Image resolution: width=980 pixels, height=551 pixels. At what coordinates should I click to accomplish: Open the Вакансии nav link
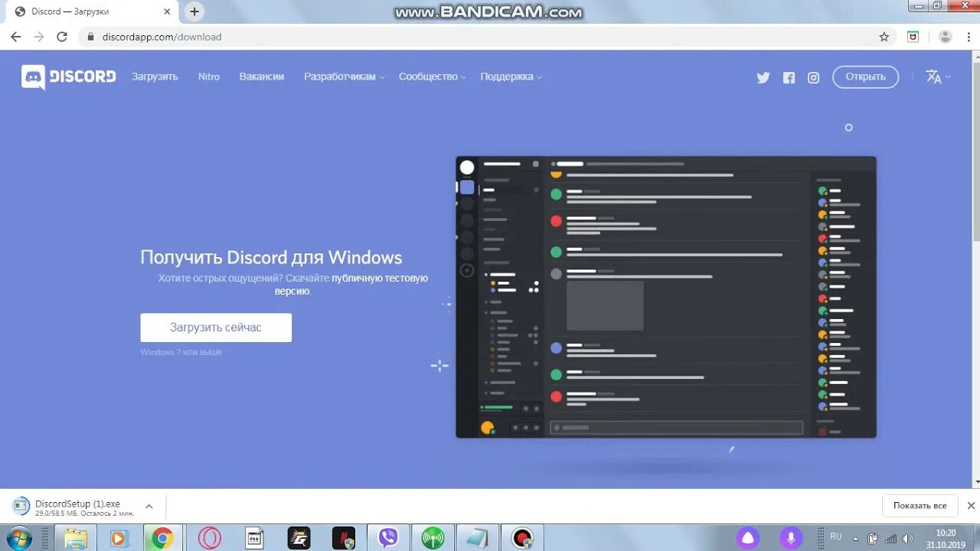(262, 77)
